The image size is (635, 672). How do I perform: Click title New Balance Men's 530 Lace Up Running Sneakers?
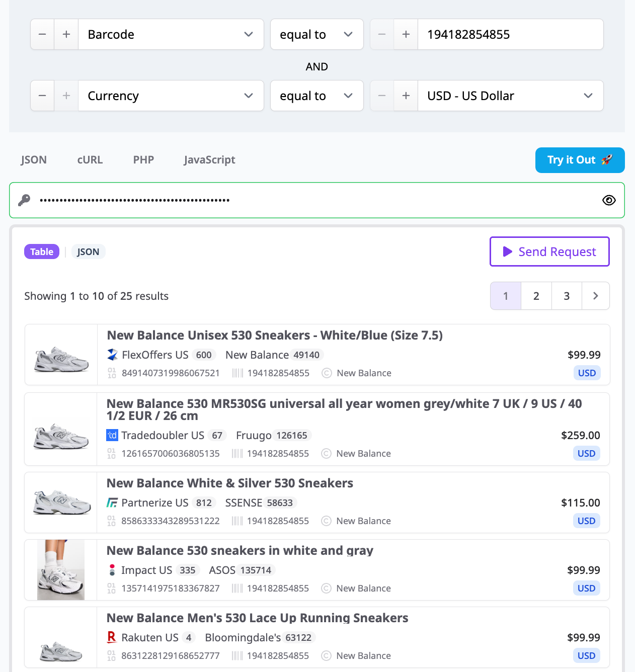coord(258,618)
